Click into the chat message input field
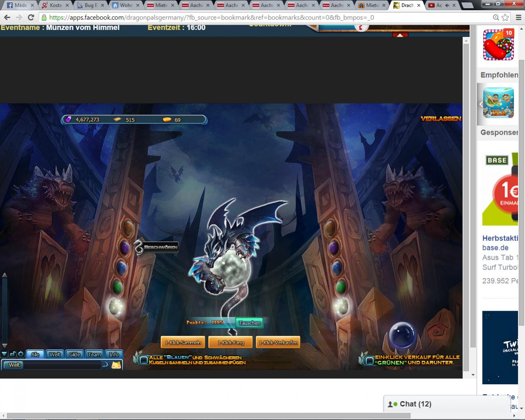 pos(62,365)
